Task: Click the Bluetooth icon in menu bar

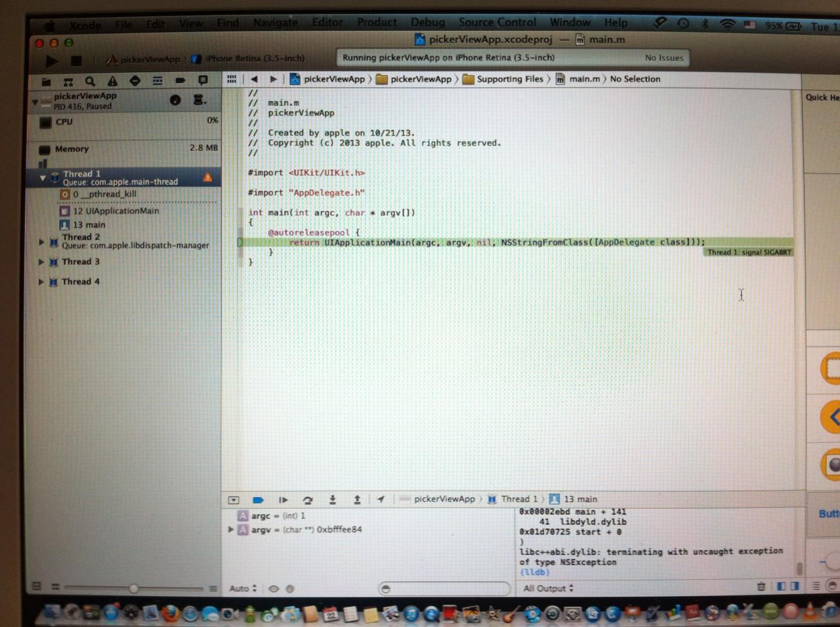Action: pyautogui.click(x=705, y=25)
